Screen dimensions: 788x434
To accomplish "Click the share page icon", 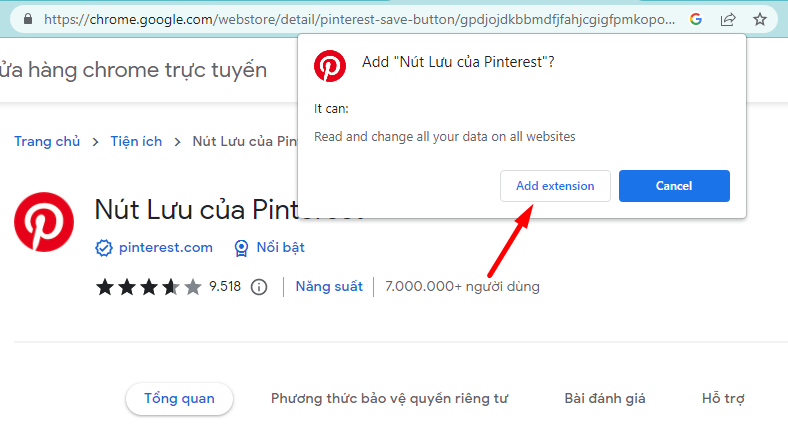I will click(728, 19).
